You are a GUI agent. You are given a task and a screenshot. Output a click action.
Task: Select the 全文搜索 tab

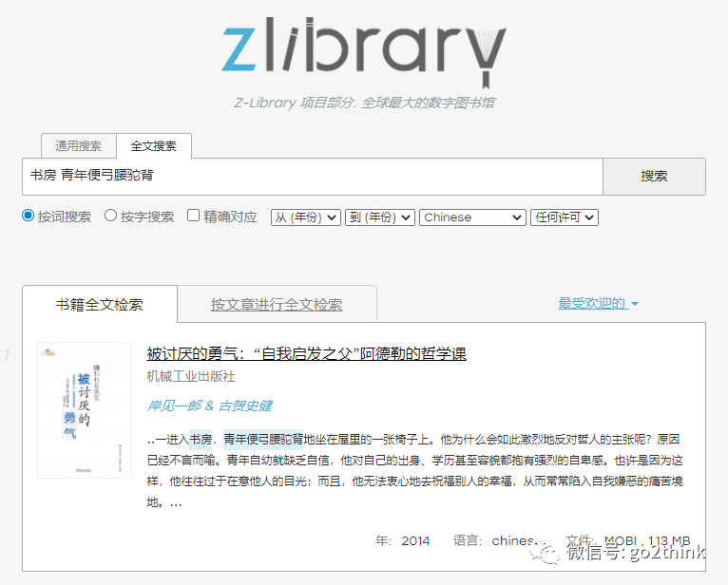point(154,145)
